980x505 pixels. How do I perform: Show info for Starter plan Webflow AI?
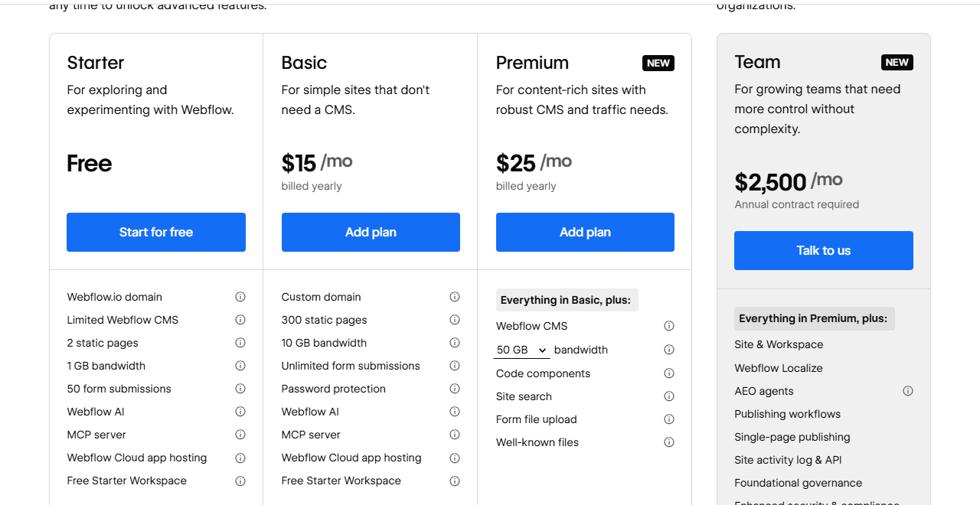tap(240, 412)
